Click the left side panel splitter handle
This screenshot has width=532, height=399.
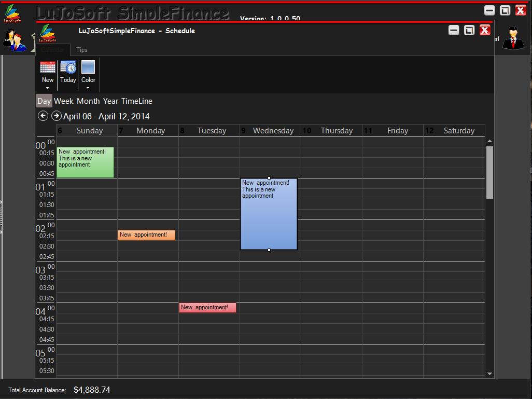click(x=2, y=217)
